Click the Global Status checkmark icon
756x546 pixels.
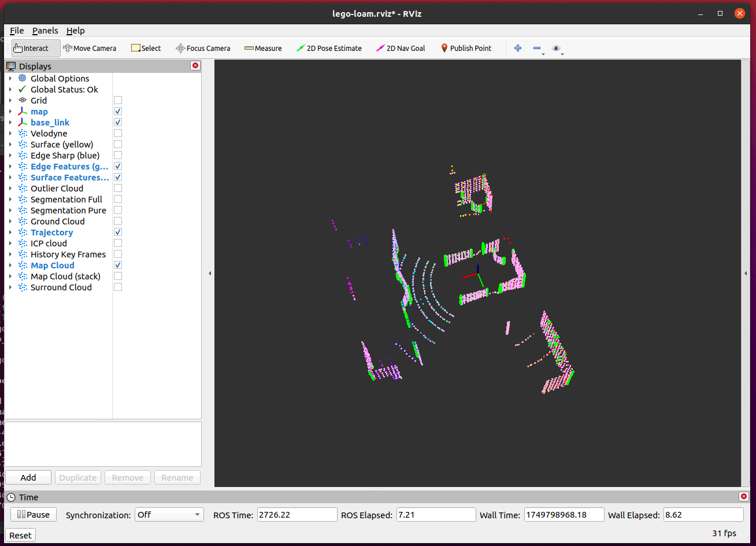23,89
